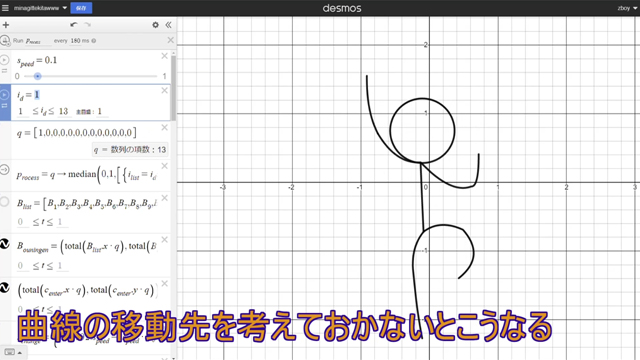Screen dimensions: 640x360
Task: Open graph title dropdown minagittekitawww
Action: click(x=40, y=8)
